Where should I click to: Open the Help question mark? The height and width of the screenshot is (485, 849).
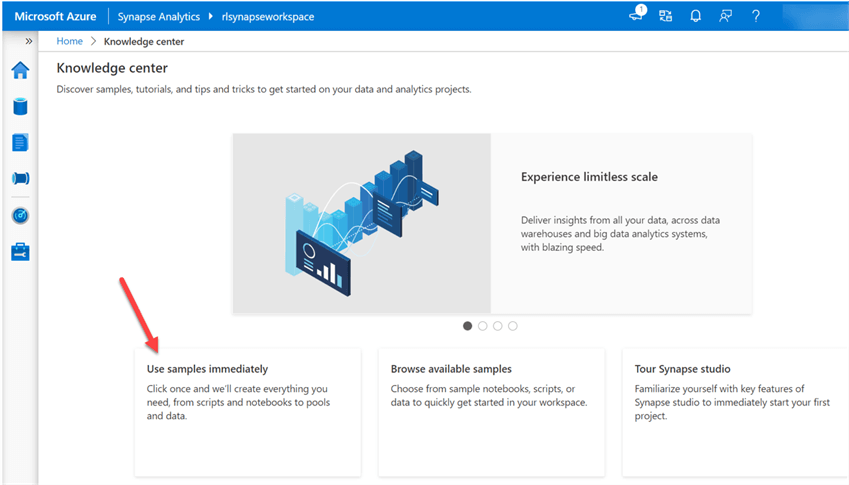(x=756, y=16)
